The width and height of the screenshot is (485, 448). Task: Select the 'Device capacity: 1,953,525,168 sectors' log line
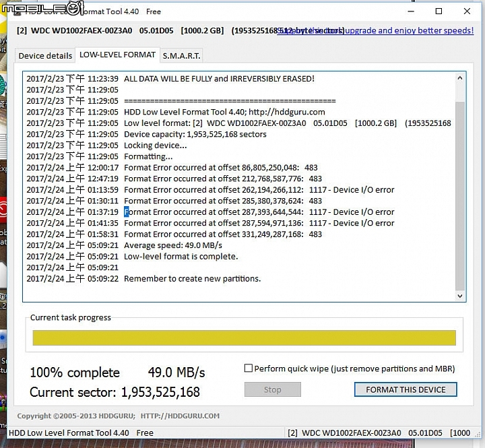[x=146, y=134]
